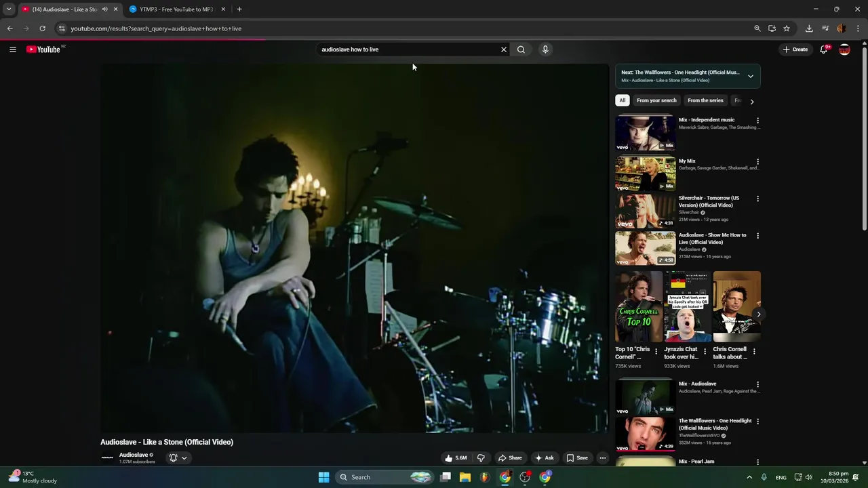
Task: Reload the page
Action: 42,28
